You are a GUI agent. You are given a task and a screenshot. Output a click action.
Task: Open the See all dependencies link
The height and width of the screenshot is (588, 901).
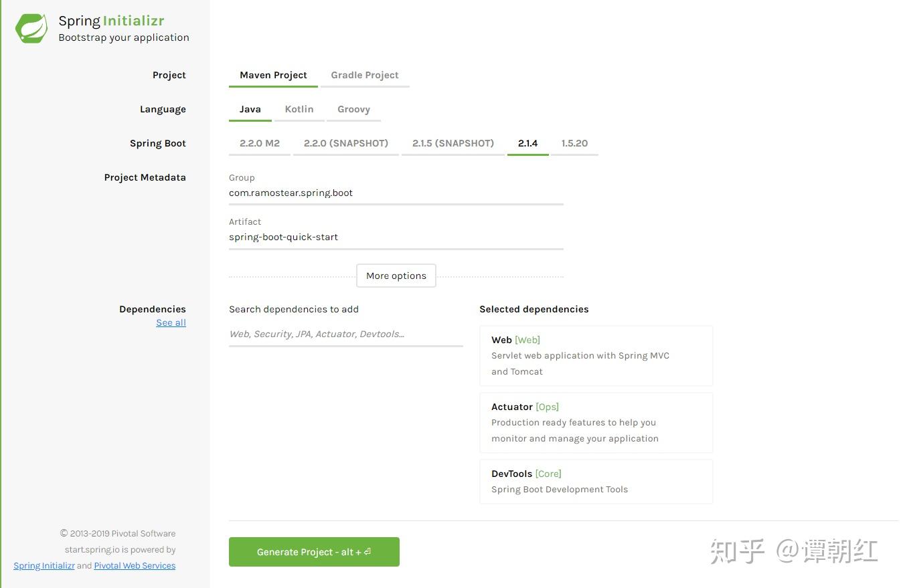[171, 322]
